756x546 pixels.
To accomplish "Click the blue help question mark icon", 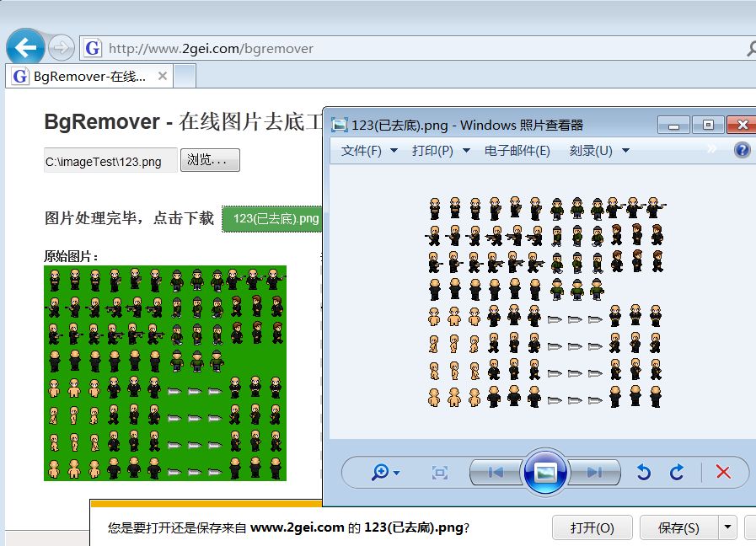I will [x=742, y=150].
